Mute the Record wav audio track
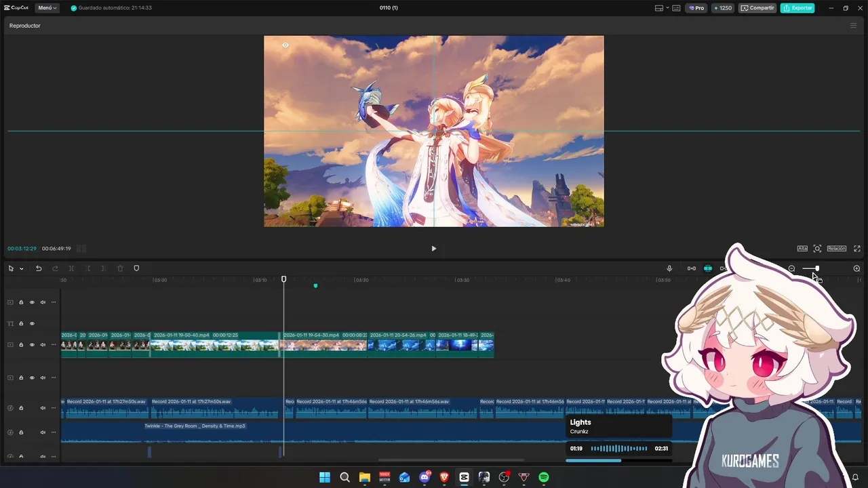868x488 pixels. point(43,408)
